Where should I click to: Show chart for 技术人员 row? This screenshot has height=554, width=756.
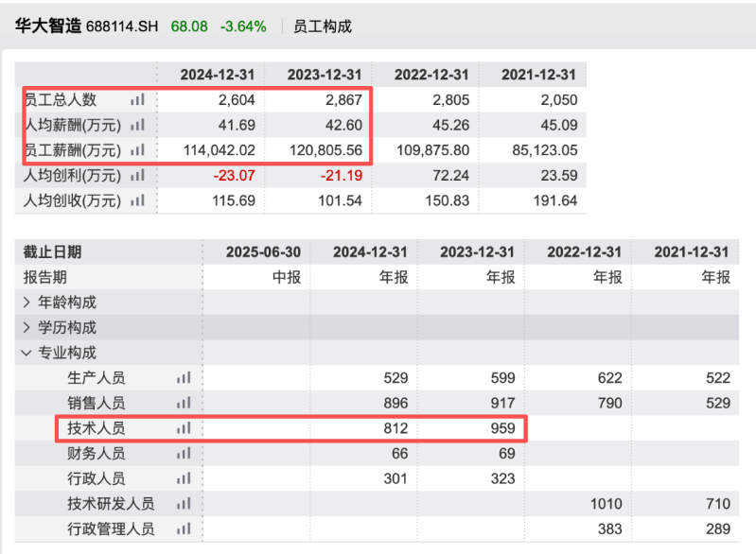click(x=184, y=427)
